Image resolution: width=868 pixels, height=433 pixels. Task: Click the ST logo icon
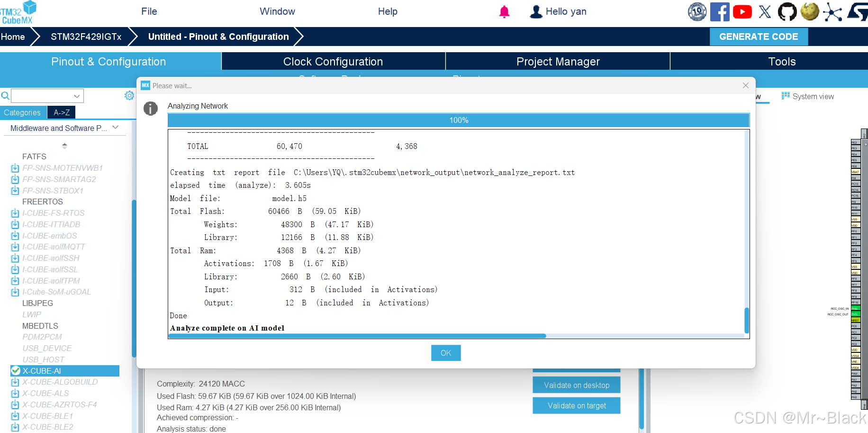pyautogui.click(x=858, y=12)
